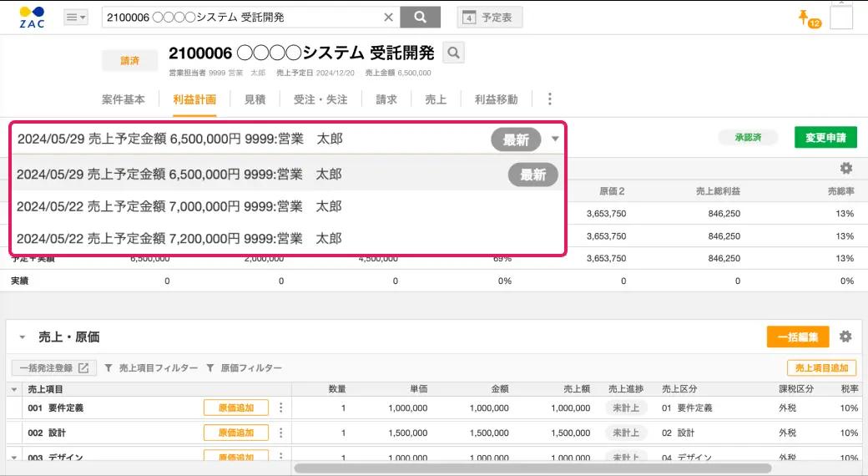Switch to the 見積 tab

pos(255,99)
